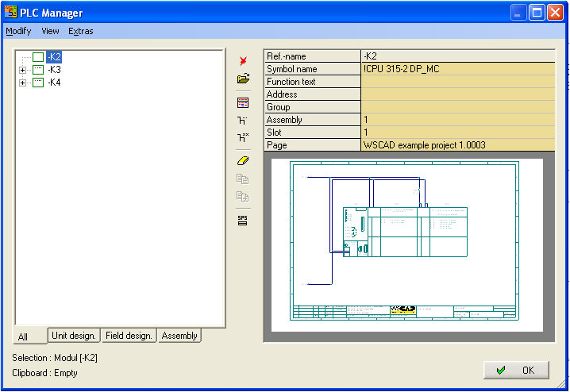Viewport: 570px width, 392px height.
Task: Switch to the Assembly tab
Action: point(179,336)
